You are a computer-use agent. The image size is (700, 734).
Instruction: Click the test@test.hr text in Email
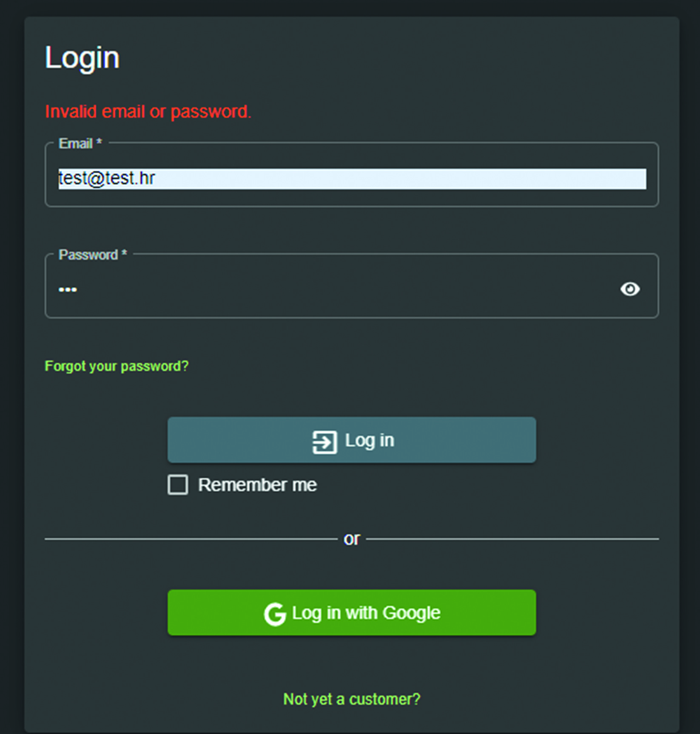107,179
